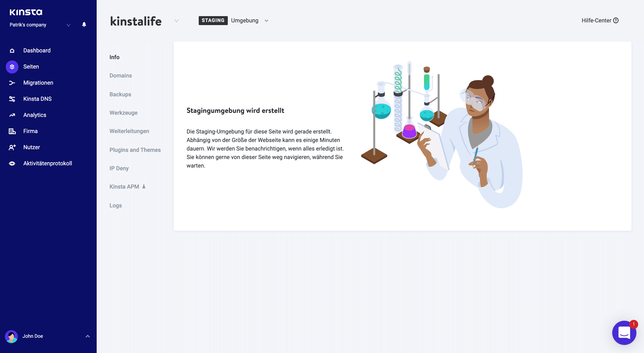644x353 pixels.
Task: Click the Aktivitätenprotokoll icon in sidebar
Action: (12, 163)
